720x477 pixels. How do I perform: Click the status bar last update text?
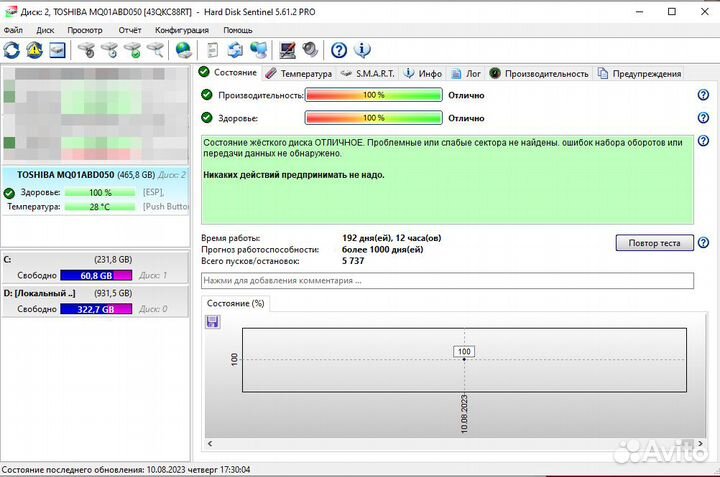[x=126, y=470]
